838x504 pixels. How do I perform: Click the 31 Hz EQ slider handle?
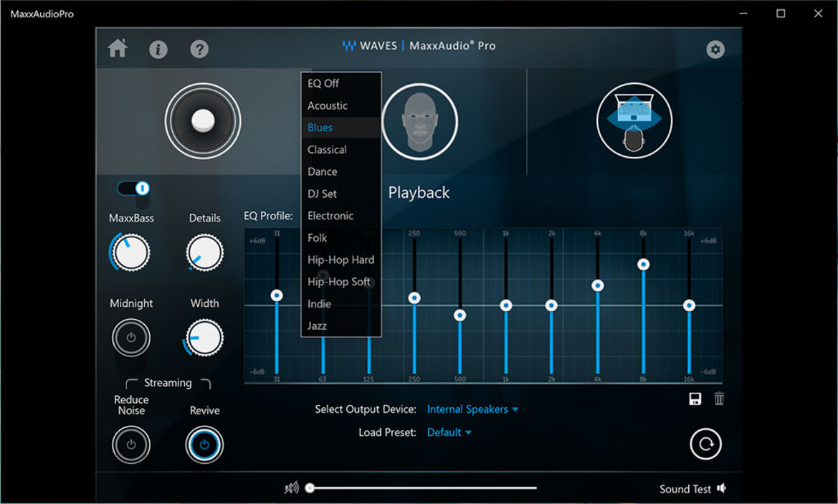[276, 295]
